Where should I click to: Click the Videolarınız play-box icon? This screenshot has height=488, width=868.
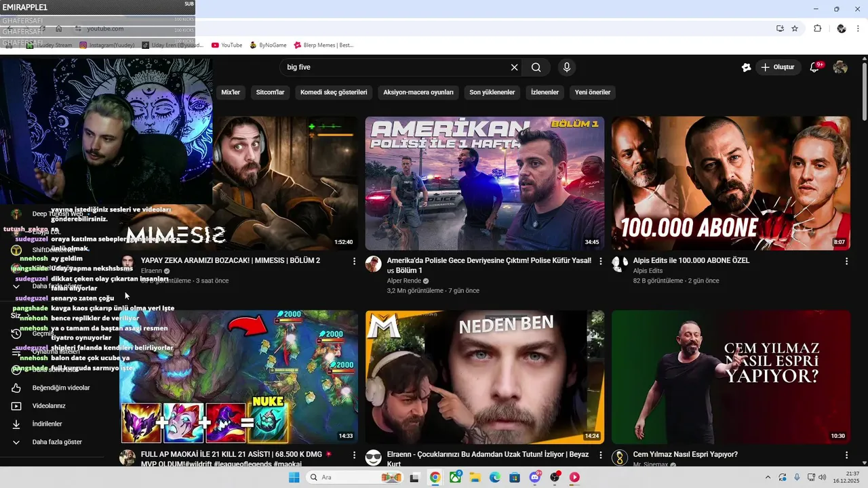[x=16, y=406]
